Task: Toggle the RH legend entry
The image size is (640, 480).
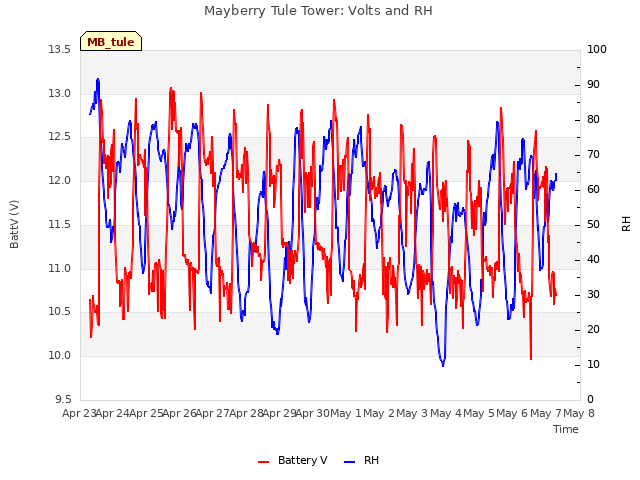Action: [x=362, y=460]
